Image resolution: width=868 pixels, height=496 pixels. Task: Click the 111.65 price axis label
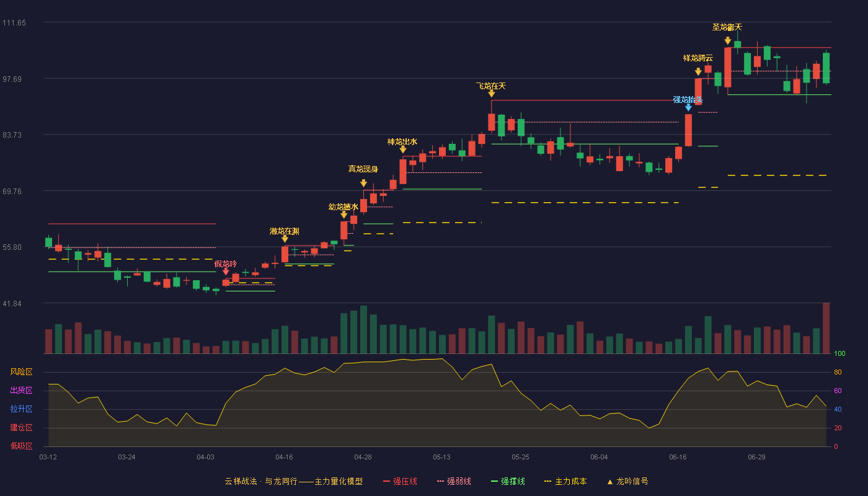tap(14, 23)
